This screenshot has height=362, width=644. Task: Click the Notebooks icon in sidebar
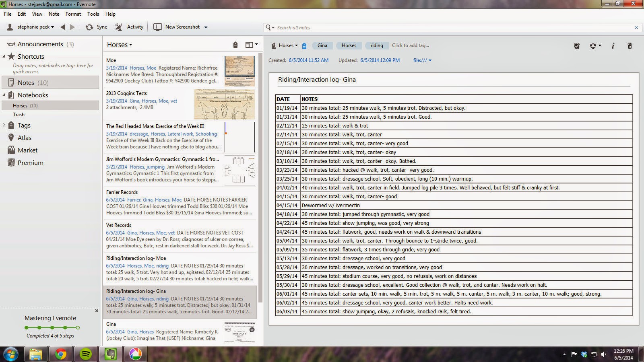tap(11, 95)
